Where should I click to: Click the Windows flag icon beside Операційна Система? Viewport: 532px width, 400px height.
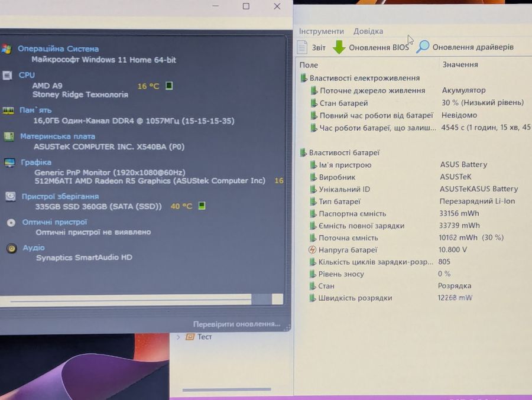[x=7, y=49]
